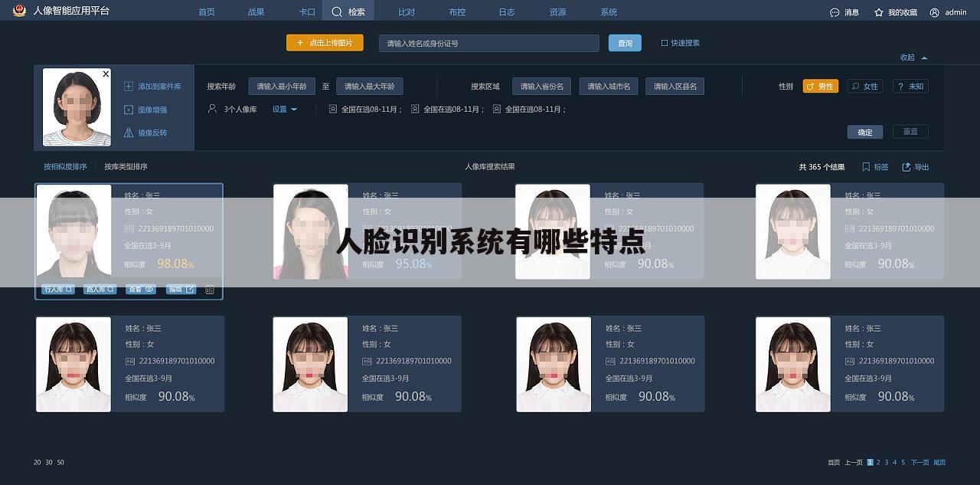Open 请输入城市名 city selector
The width and height of the screenshot is (980, 485).
click(609, 87)
